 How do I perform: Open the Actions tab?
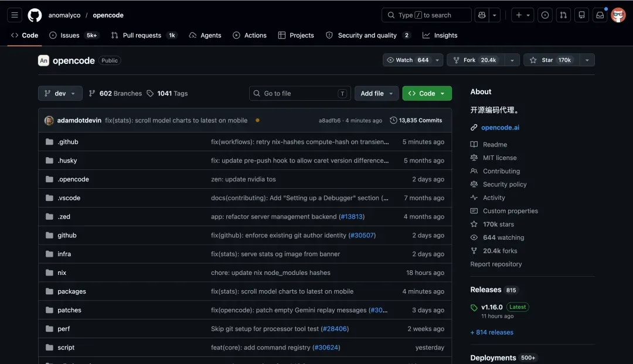coord(250,36)
